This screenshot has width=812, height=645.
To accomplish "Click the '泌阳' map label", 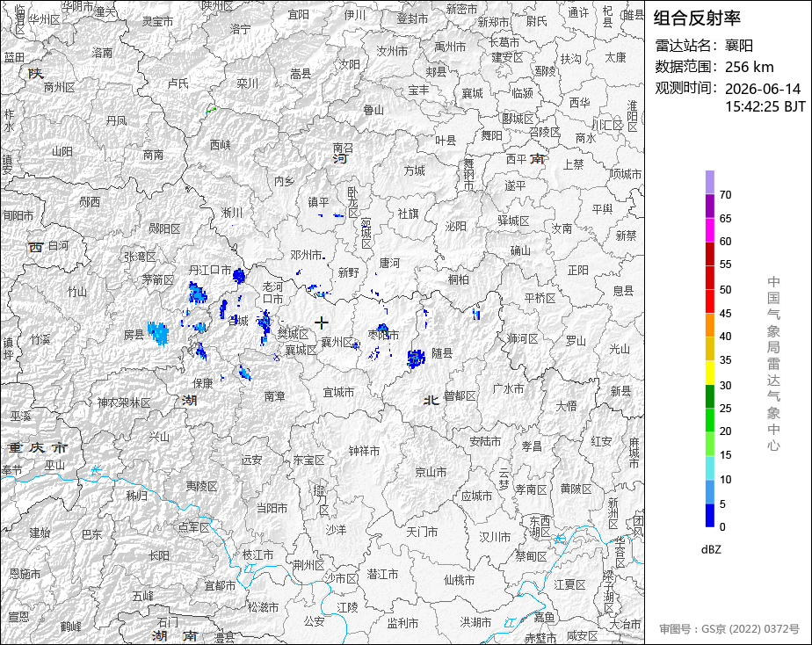I will (456, 226).
